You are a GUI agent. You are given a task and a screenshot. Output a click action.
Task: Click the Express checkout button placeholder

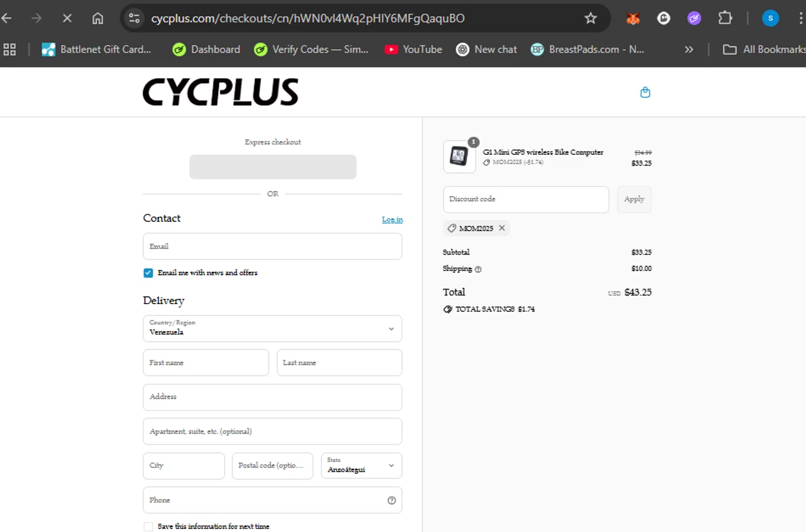tap(273, 167)
